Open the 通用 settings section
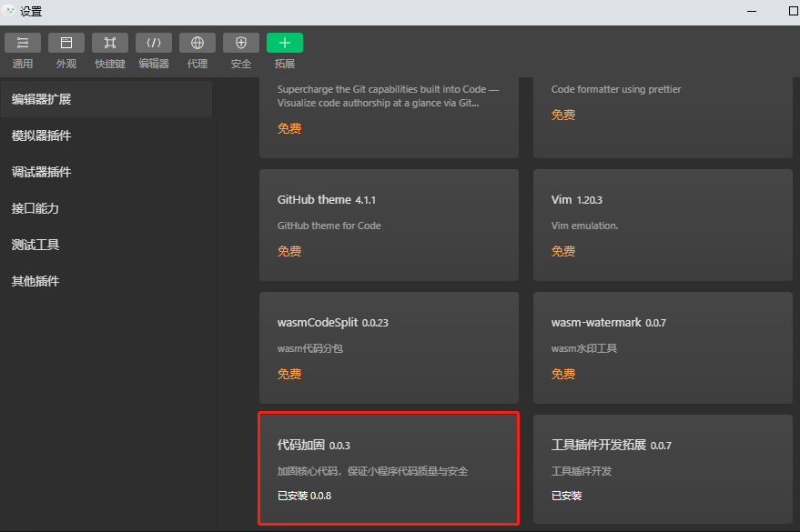Viewport: 800px width, 532px height. [22, 50]
